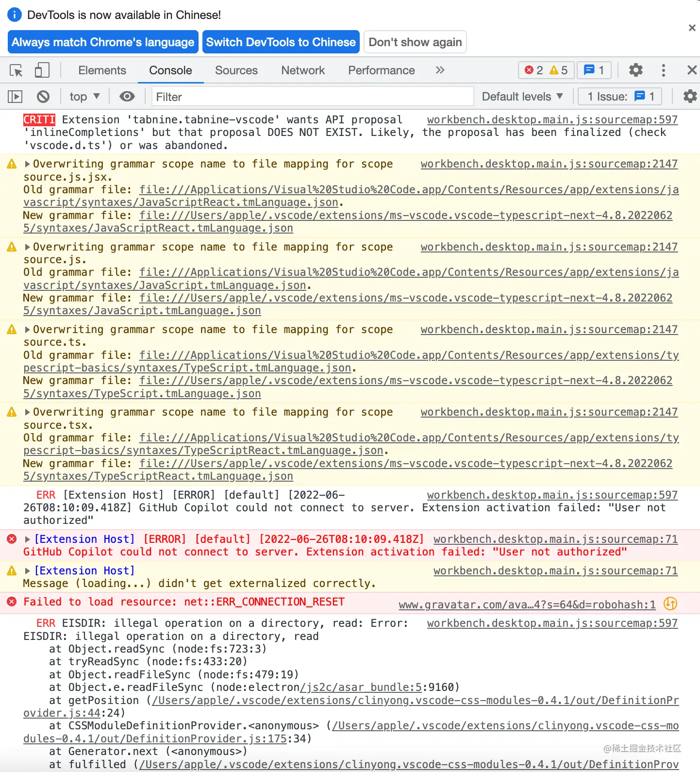
Task: Open console settings gear beside Issue counter
Action: 690,97
